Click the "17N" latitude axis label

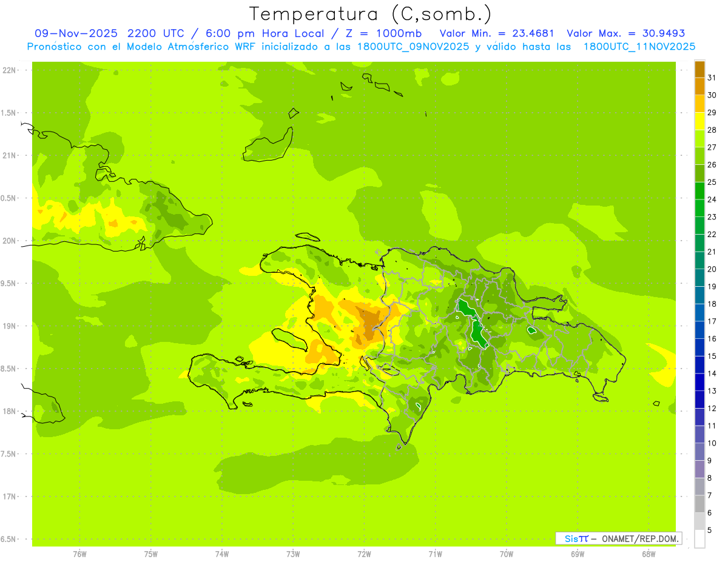tap(10, 497)
